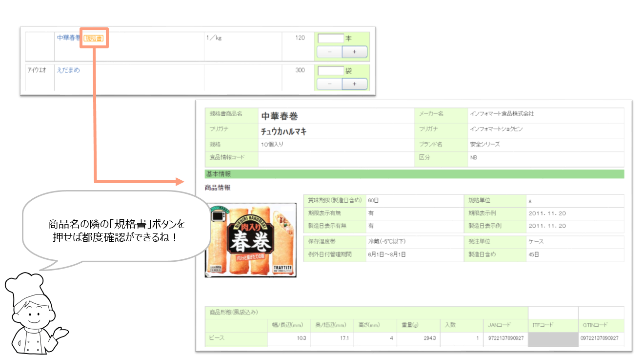Select the 期限表示例 date 2011. 11. 20
This screenshot has width=644, height=358.
click(x=547, y=213)
